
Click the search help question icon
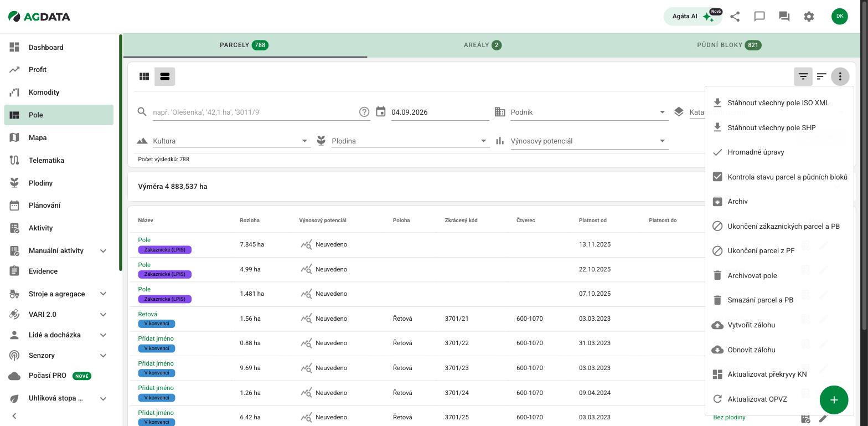[x=364, y=112]
